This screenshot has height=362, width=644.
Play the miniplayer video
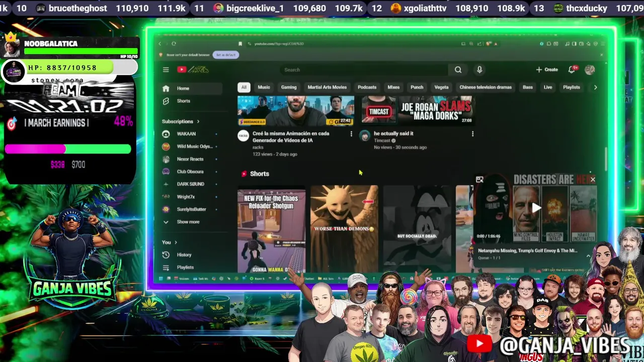coord(536,208)
